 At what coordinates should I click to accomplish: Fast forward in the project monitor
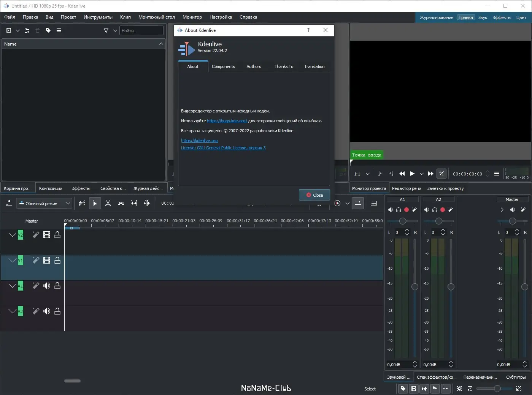pyautogui.click(x=430, y=174)
